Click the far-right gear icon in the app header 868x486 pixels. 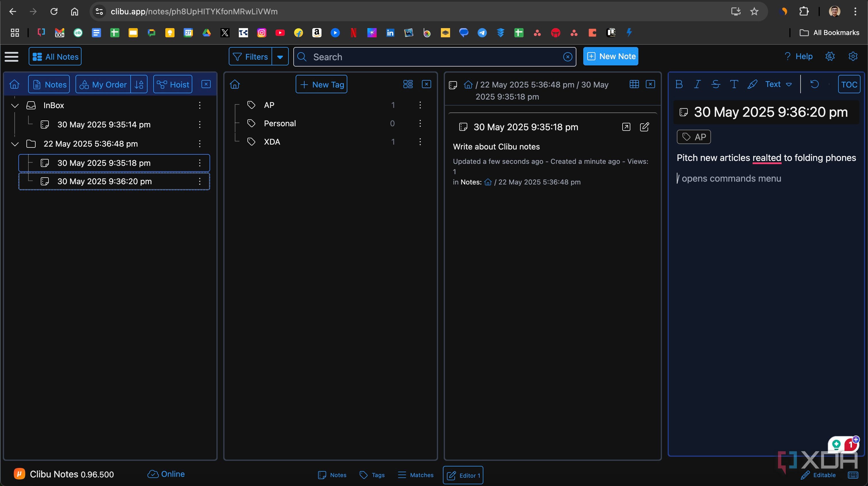[853, 56]
